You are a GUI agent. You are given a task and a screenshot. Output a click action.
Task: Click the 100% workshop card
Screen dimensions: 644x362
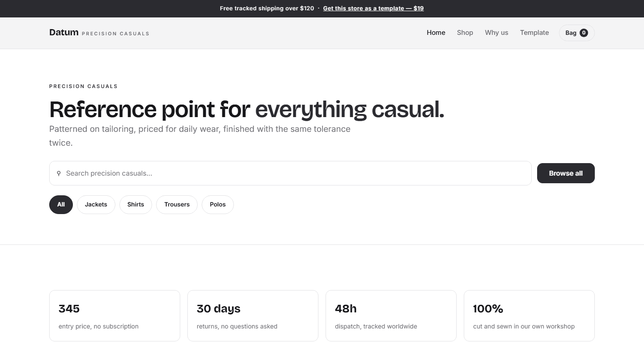click(529, 316)
